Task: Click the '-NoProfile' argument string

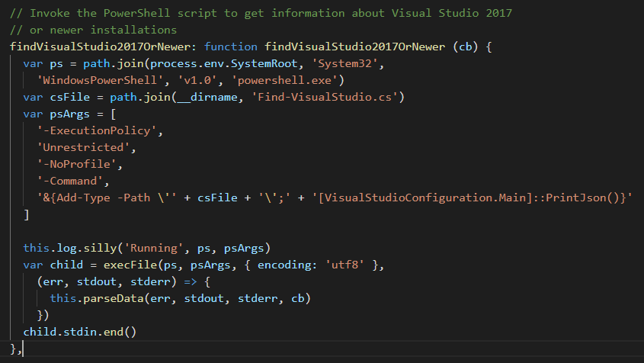Action: pos(76,164)
